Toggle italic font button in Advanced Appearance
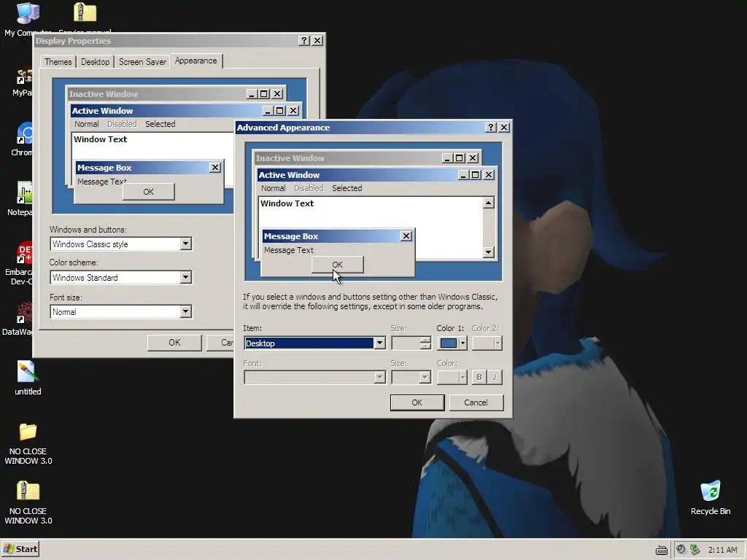747x560 pixels. click(495, 377)
